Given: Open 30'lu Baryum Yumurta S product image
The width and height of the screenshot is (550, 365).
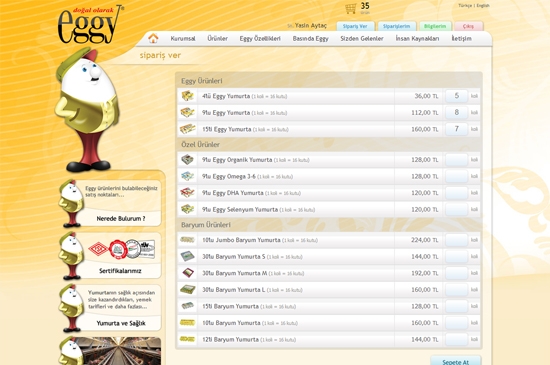Looking at the screenshot, I should (188, 256).
